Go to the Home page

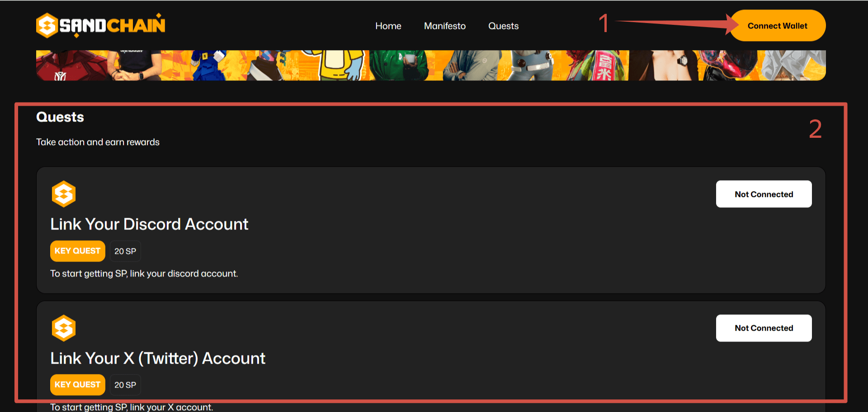[x=388, y=26]
